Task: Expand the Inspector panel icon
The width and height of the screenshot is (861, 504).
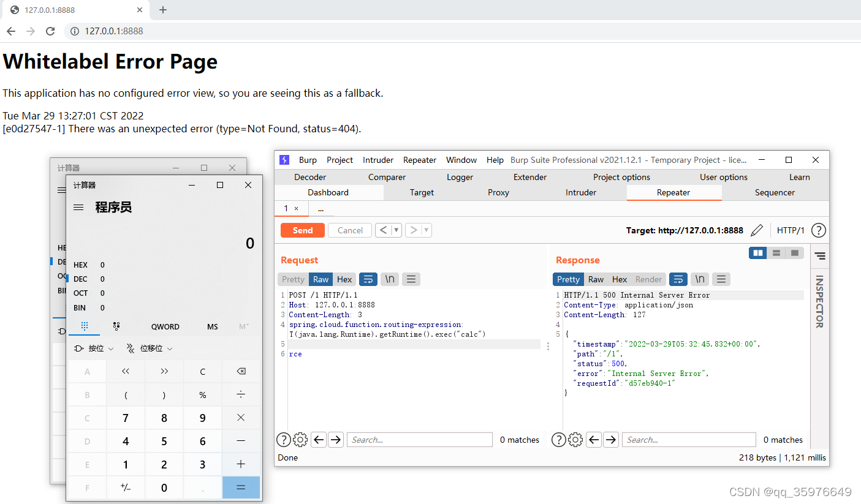Action: [x=820, y=256]
